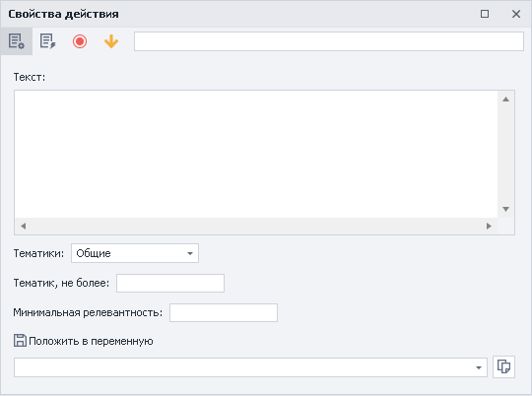
Task: Click the copy variable icon button
Action: coord(503,366)
